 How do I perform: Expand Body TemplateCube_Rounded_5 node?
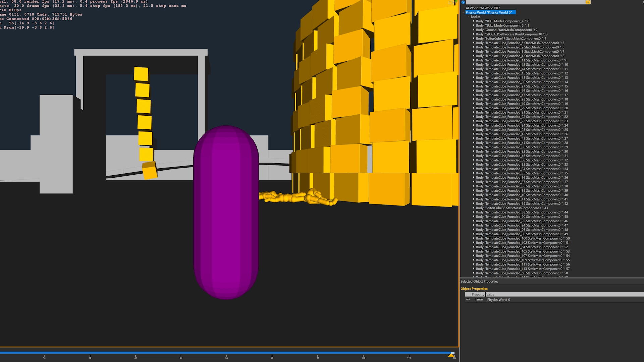(x=474, y=43)
